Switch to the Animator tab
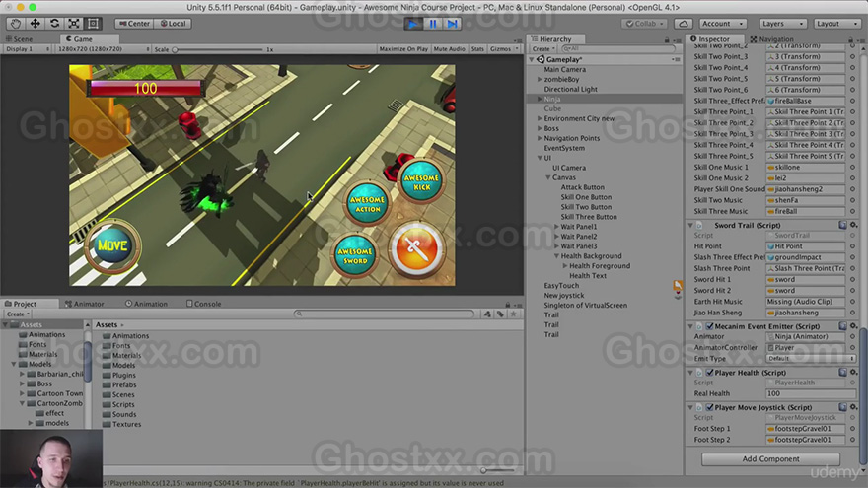The height and width of the screenshot is (488, 868). pos(84,304)
